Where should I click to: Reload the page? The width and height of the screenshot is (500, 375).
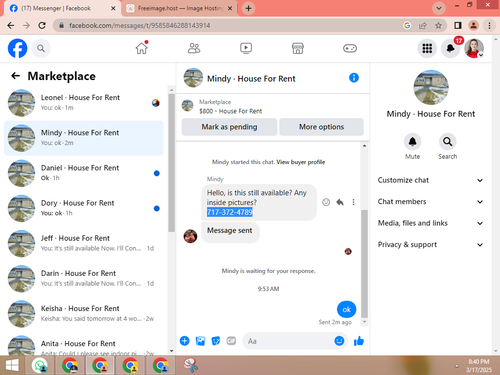tap(42, 25)
